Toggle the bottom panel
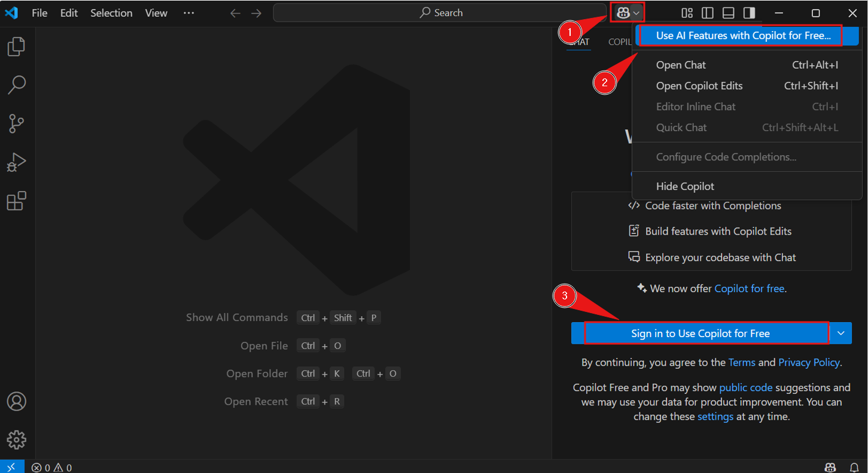Viewport: 868px width, 473px height. pos(728,13)
